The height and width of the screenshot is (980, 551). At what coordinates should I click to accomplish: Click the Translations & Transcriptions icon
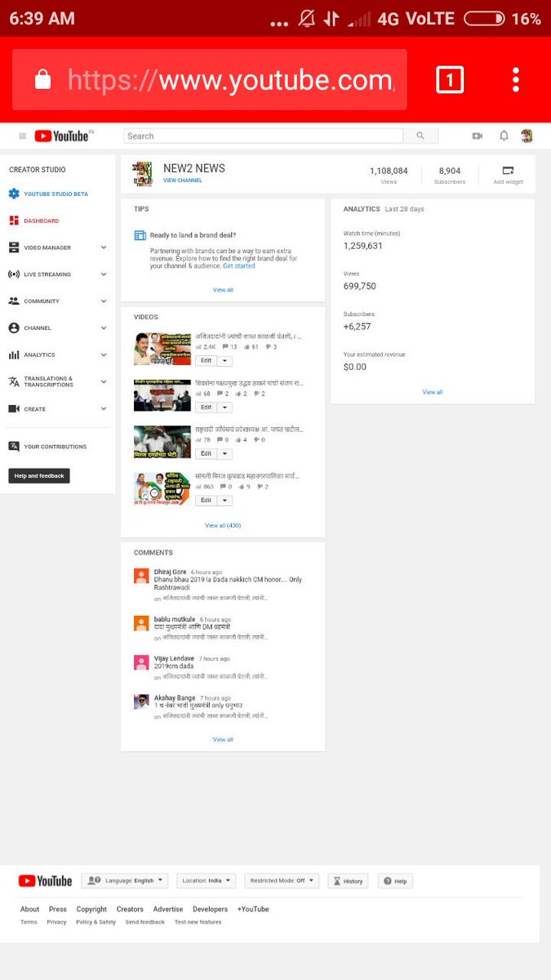point(14,381)
